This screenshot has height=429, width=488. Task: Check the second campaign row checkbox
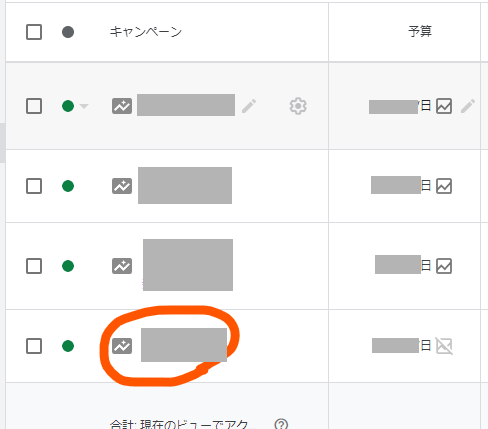pyautogui.click(x=34, y=186)
